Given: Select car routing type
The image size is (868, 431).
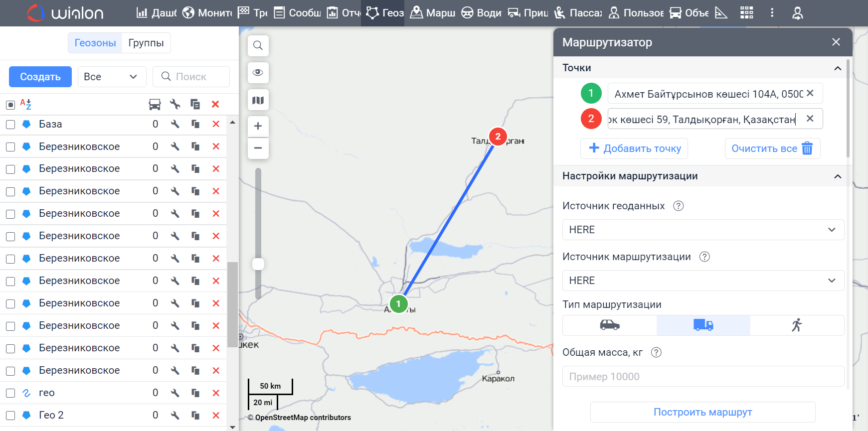Looking at the screenshot, I should [x=610, y=325].
